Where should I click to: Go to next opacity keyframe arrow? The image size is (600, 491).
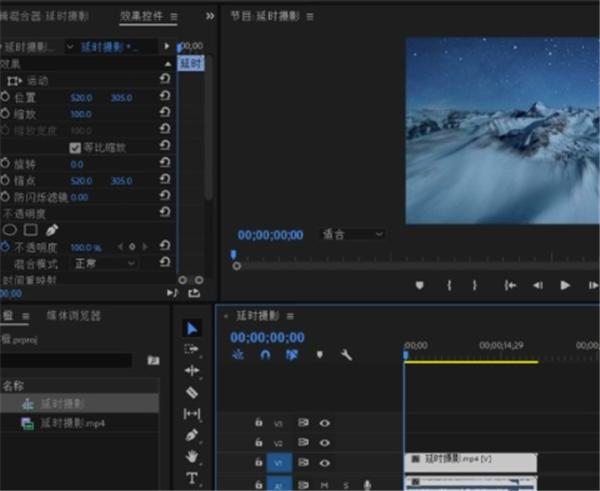145,247
